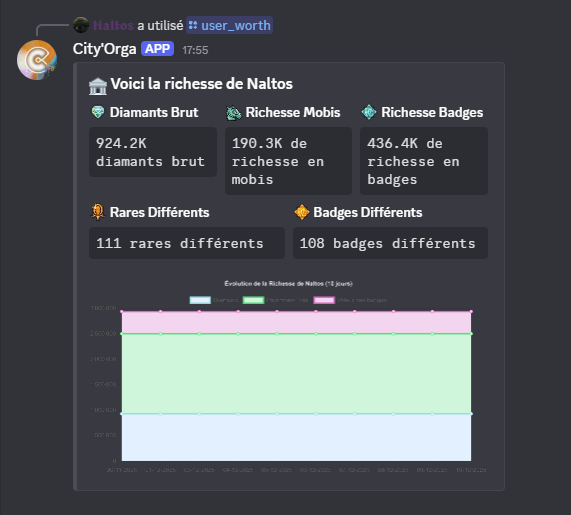Click the teal badge icon beside Richesse Badges
Screen dimensions: 571x515
coord(369,112)
